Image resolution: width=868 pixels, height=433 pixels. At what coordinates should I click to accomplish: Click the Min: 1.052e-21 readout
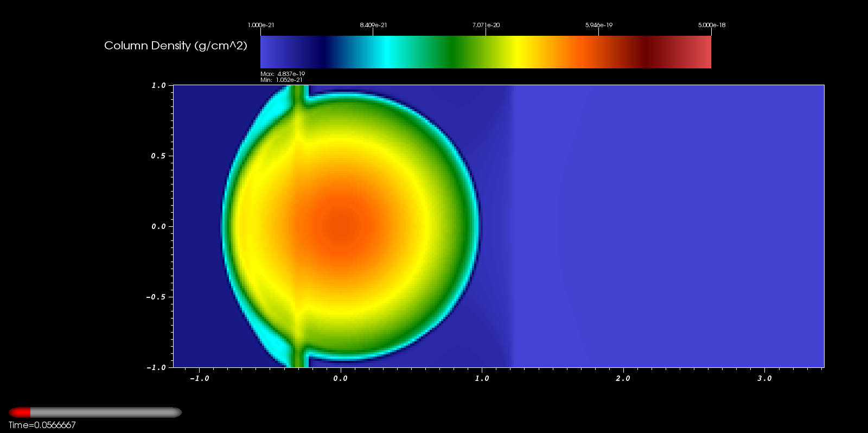tap(282, 80)
